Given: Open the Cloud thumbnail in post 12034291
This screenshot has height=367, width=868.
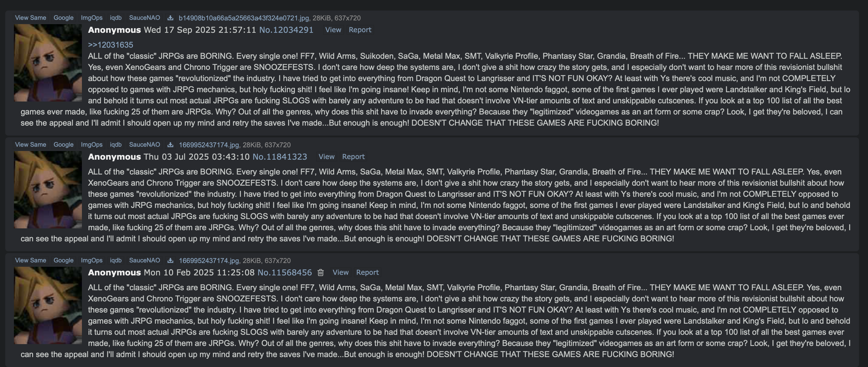Looking at the screenshot, I should click(48, 63).
